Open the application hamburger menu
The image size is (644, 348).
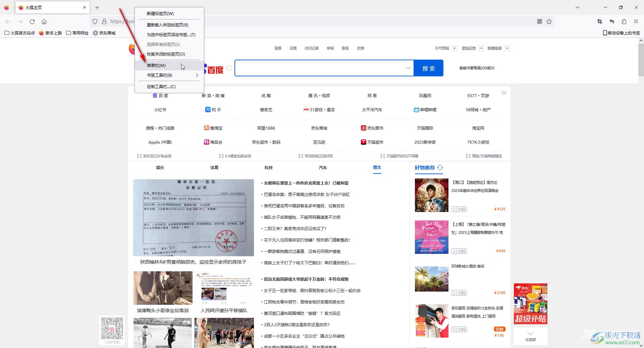point(636,21)
